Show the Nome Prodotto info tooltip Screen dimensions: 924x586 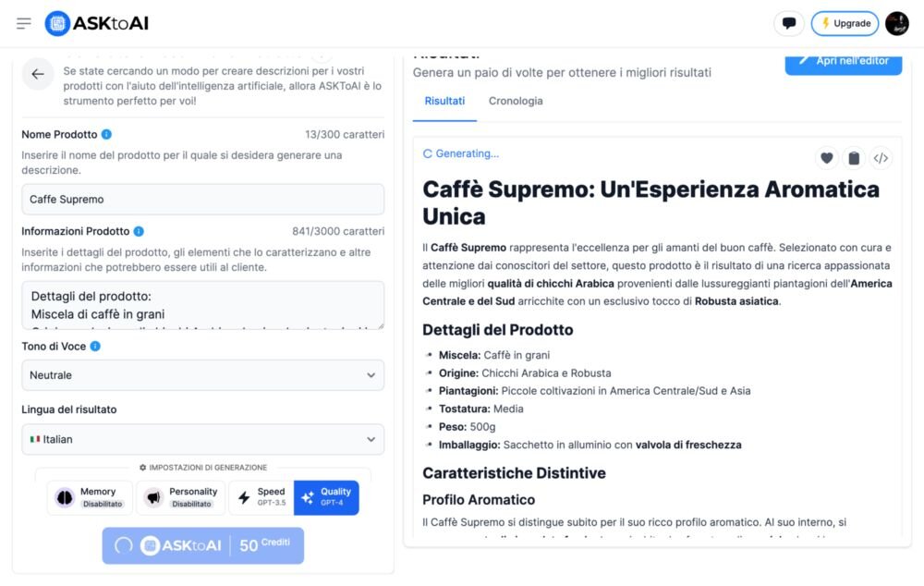(x=107, y=134)
